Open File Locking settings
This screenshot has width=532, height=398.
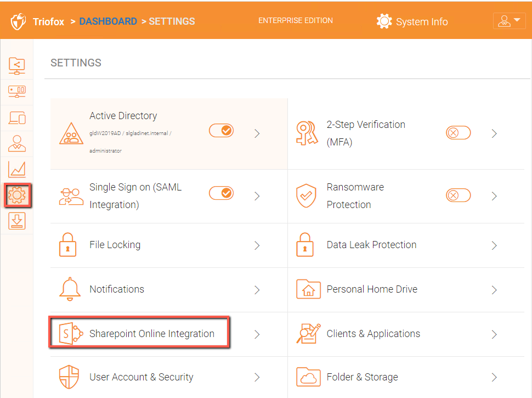115,245
